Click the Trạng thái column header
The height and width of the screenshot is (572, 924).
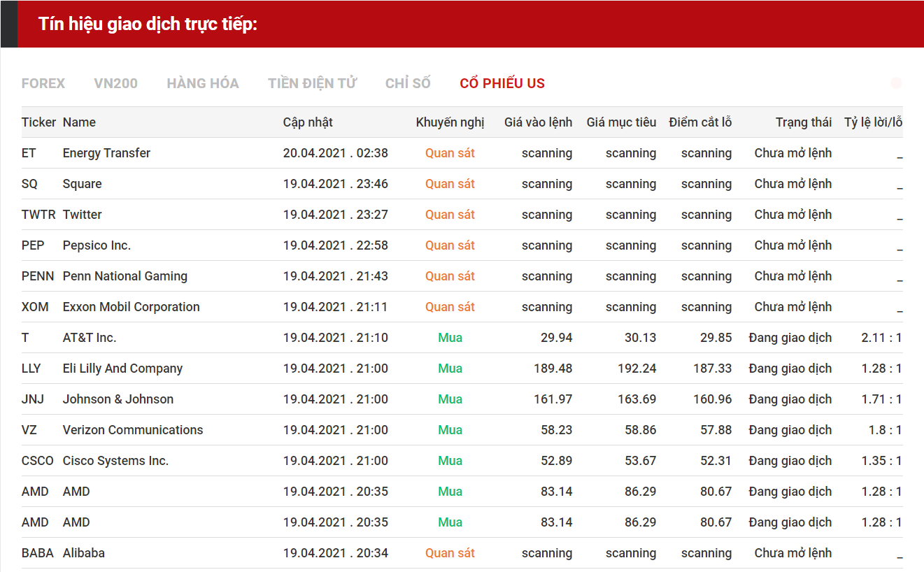(x=804, y=122)
